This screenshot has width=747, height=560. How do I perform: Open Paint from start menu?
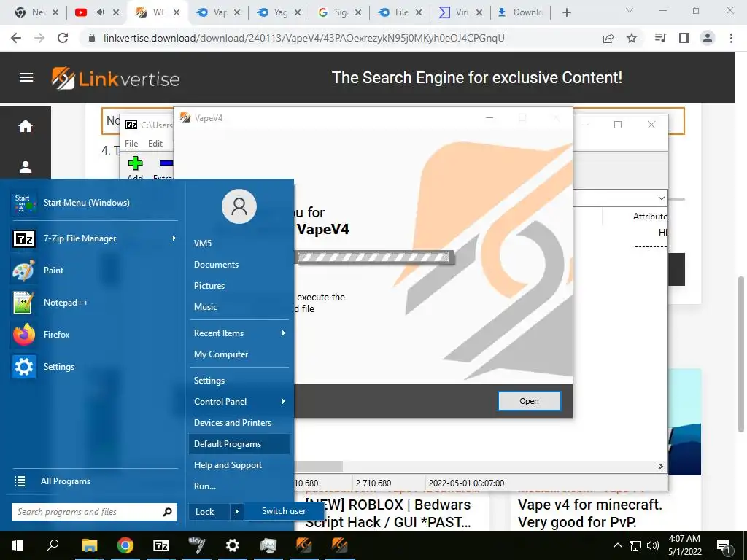[x=94, y=271]
